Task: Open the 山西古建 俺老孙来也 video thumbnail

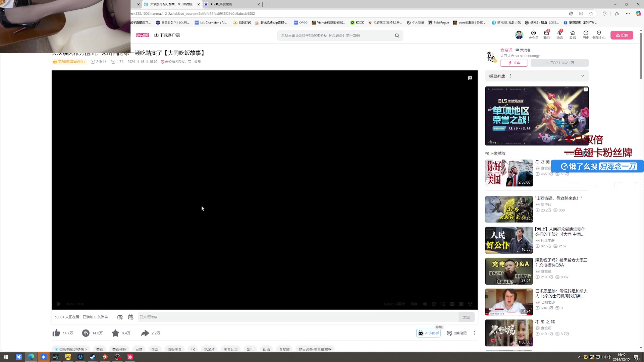Action: coord(509,209)
